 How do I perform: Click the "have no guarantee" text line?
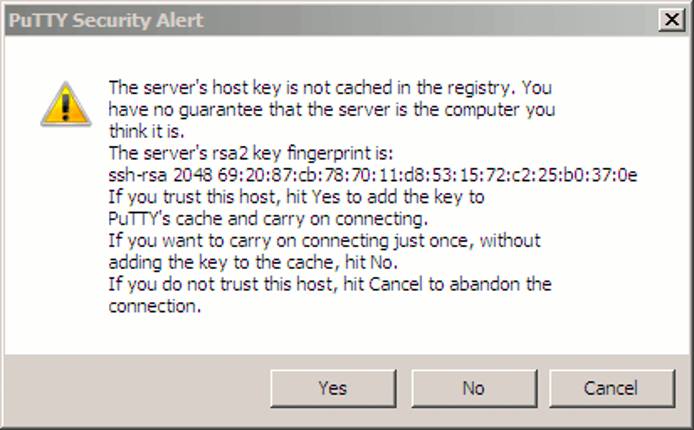pyautogui.click(x=331, y=109)
